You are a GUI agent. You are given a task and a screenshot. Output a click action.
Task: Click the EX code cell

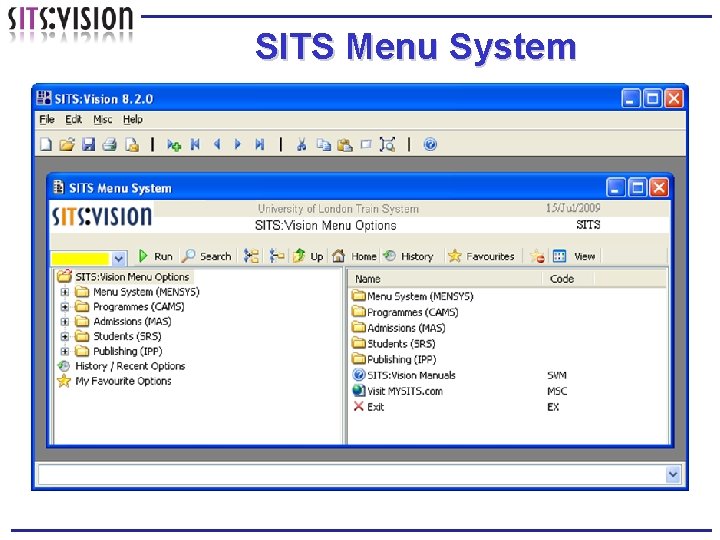click(x=553, y=407)
